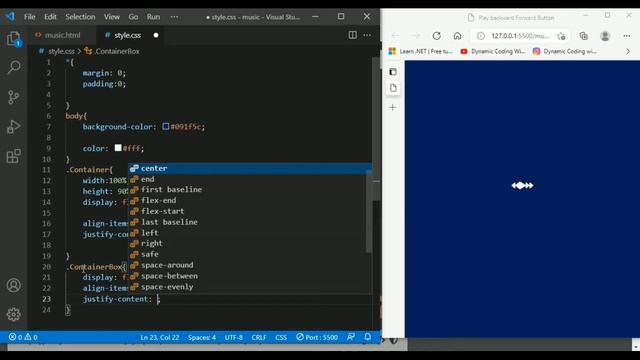Open browser Collections icon
The width and height of the screenshot is (640, 360).
(x=584, y=36)
